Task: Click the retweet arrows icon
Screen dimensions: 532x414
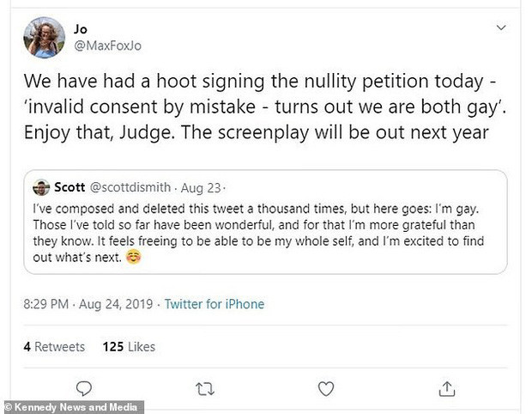Action: 205,388
